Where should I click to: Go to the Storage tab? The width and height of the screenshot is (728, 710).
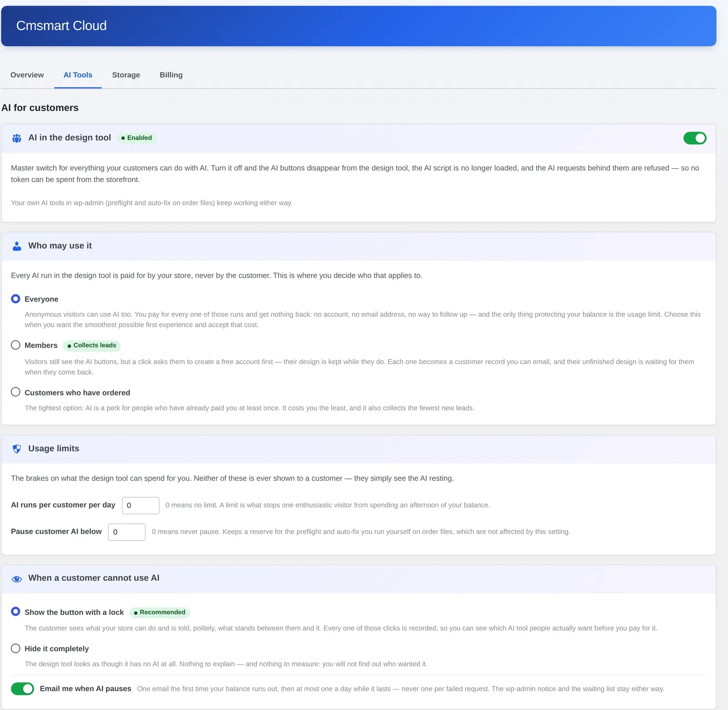pyautogui.click(x=126, y=75)
